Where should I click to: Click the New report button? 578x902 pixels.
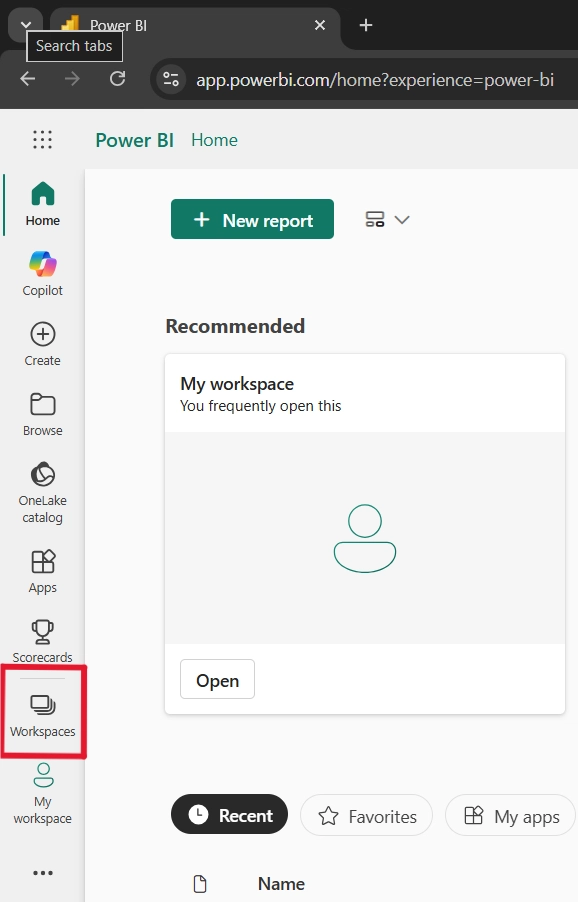tap(252, 219)
